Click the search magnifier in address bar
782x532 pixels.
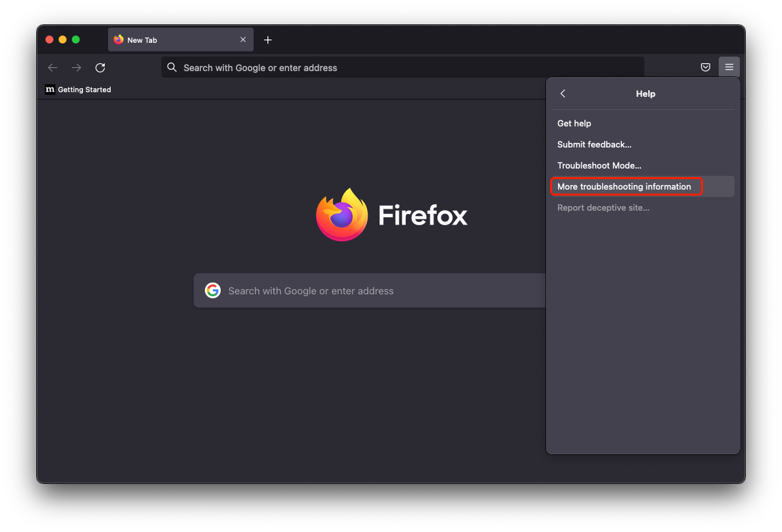(172, 67)
